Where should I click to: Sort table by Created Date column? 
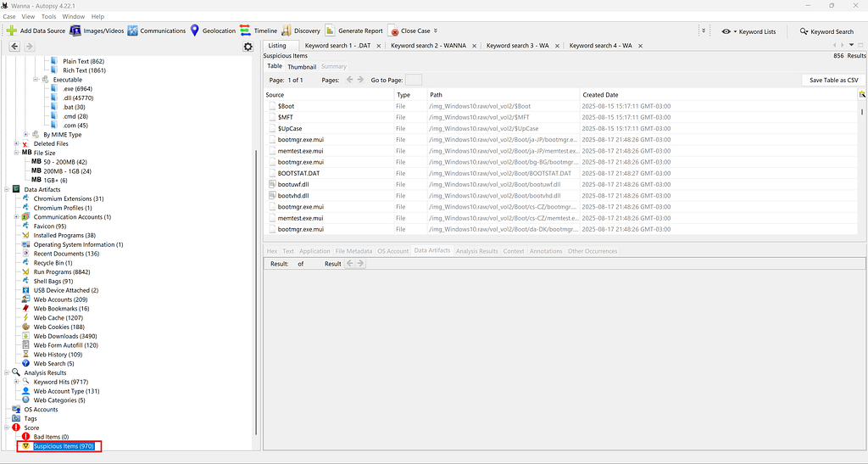point(719,95)
